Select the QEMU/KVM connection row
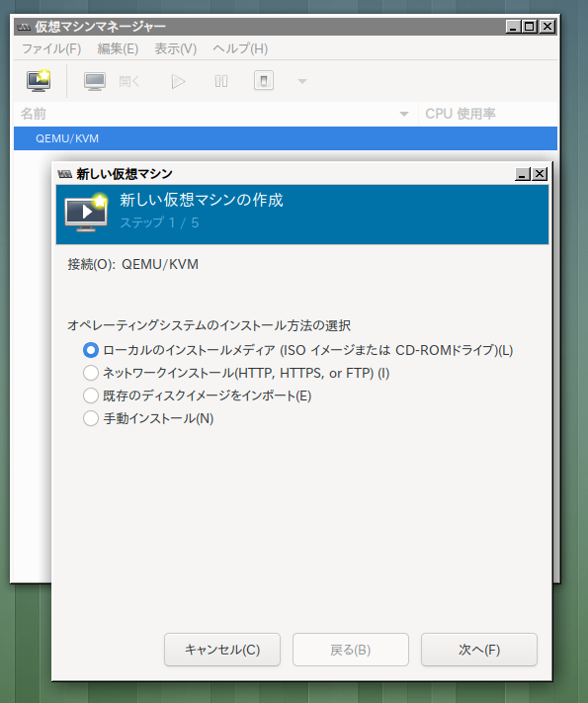Image resolution: width=588 pixels, height=703 pixels. [x=286, y=138]
